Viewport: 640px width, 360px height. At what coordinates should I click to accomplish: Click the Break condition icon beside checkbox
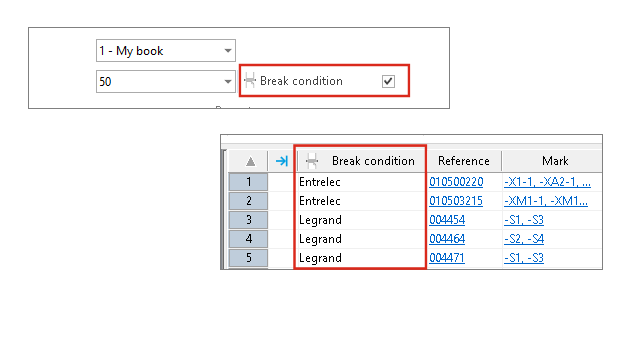click(250, 80)
